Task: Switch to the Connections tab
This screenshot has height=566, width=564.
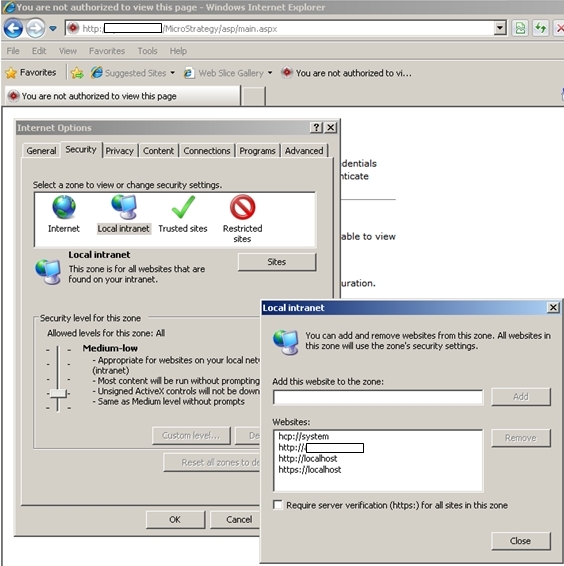Action: pos(207,151)
